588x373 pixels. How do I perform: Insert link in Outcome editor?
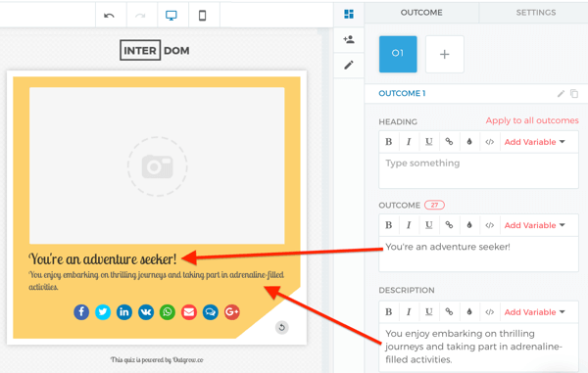449,225
